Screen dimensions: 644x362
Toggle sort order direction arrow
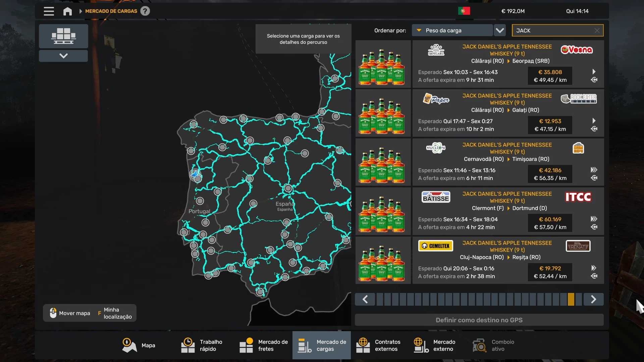click(x=500, y=31)
